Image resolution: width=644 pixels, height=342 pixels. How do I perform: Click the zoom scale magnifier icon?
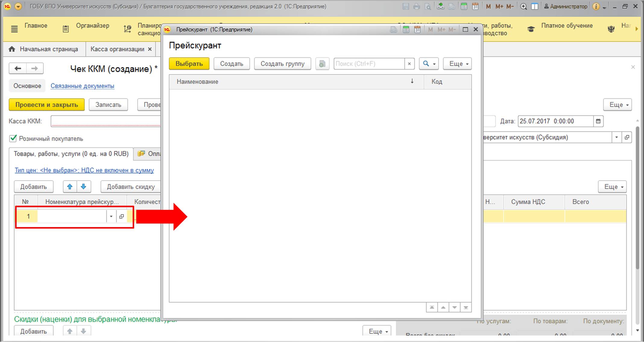[x=524, y=6]
